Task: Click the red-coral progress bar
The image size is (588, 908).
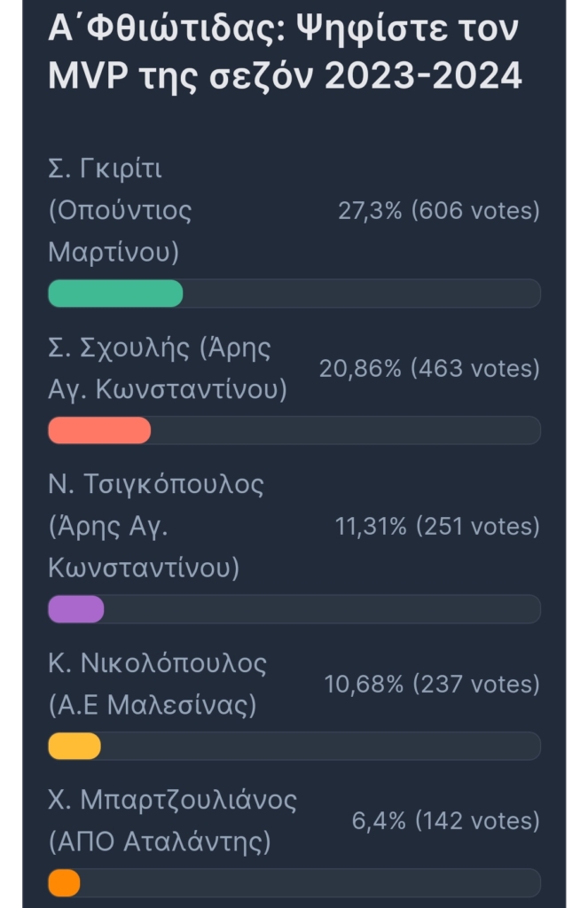Action: click(x=99, y=430)
